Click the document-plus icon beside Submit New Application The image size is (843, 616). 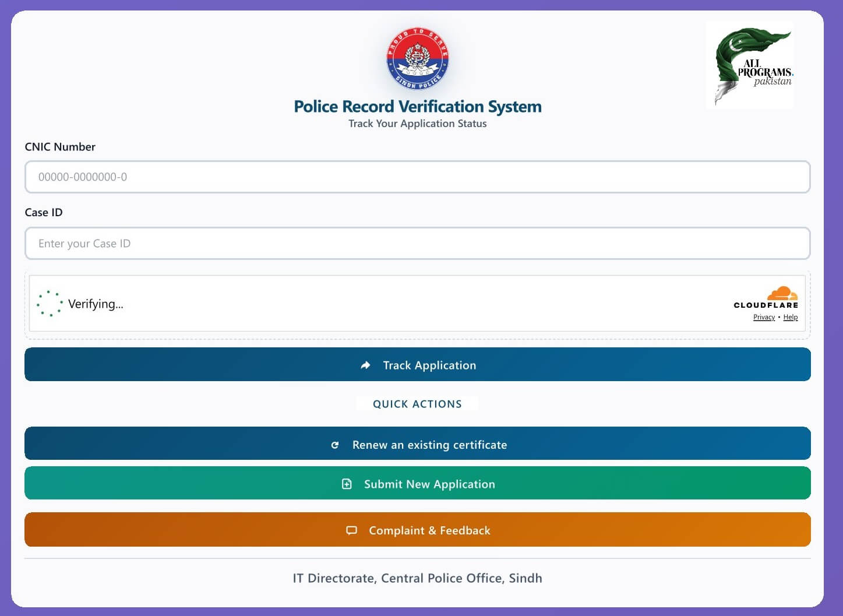(x=347, y=484)
